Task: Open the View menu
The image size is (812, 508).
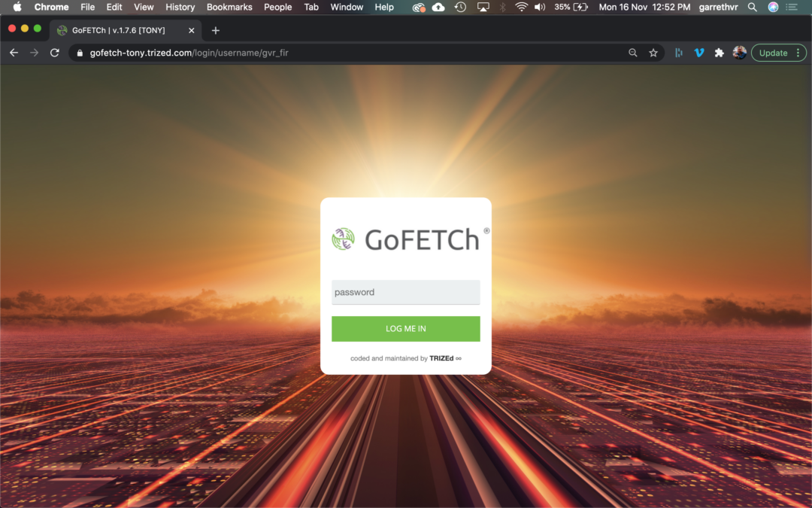Action: pos(144,8)
